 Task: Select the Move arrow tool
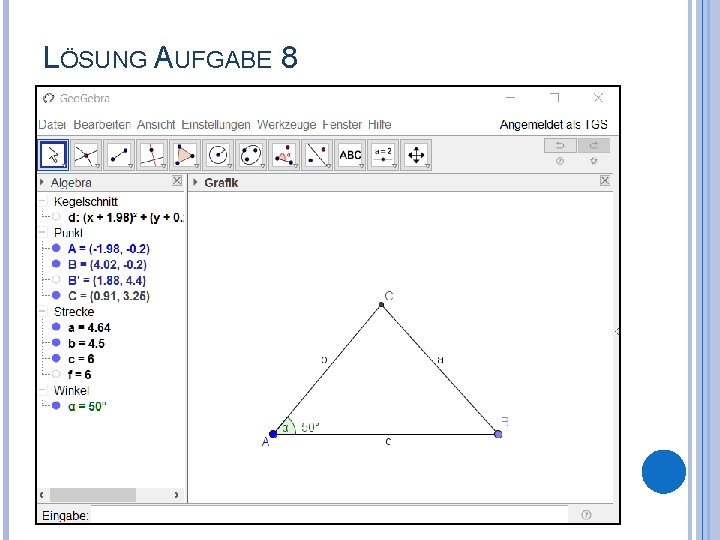pyautogui.click(x=53, y=155)
